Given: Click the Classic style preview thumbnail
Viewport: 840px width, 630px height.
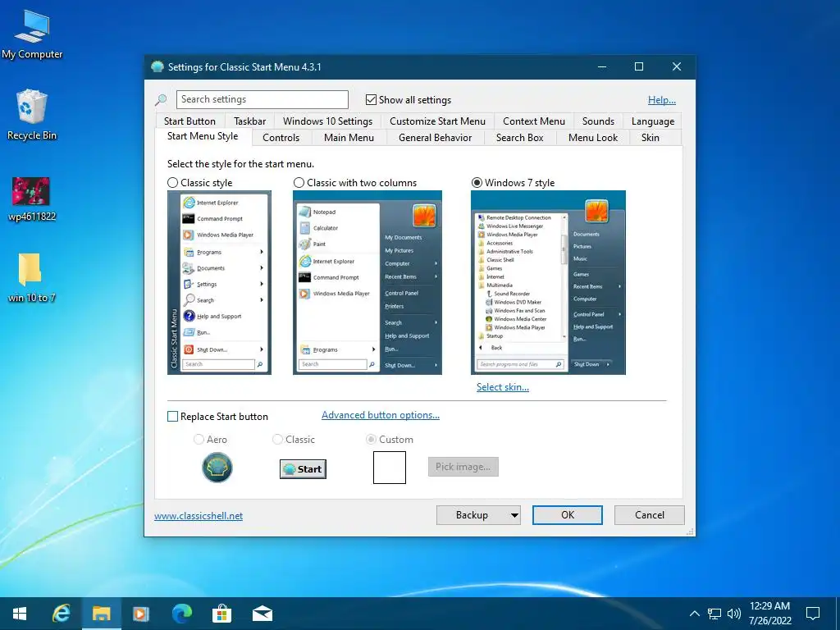Looking at the screenshot, I should click(219, 282).
